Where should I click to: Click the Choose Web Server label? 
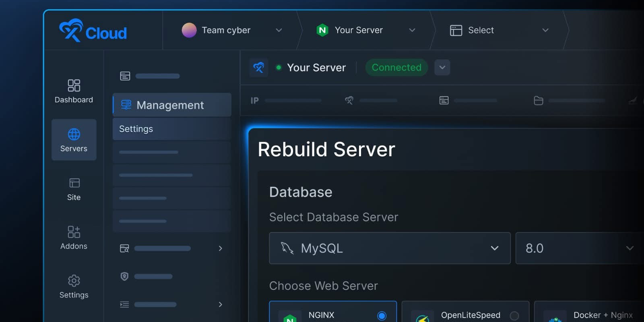[324, 286]
